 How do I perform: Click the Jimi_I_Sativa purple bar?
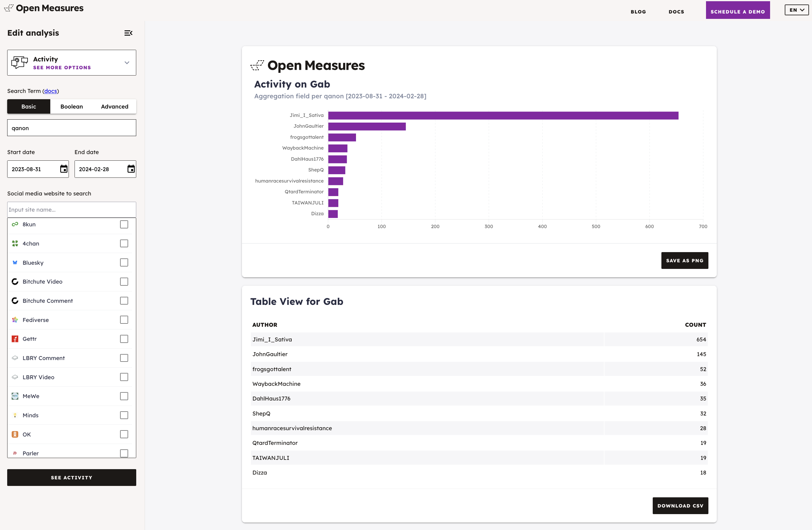(503, 115)
